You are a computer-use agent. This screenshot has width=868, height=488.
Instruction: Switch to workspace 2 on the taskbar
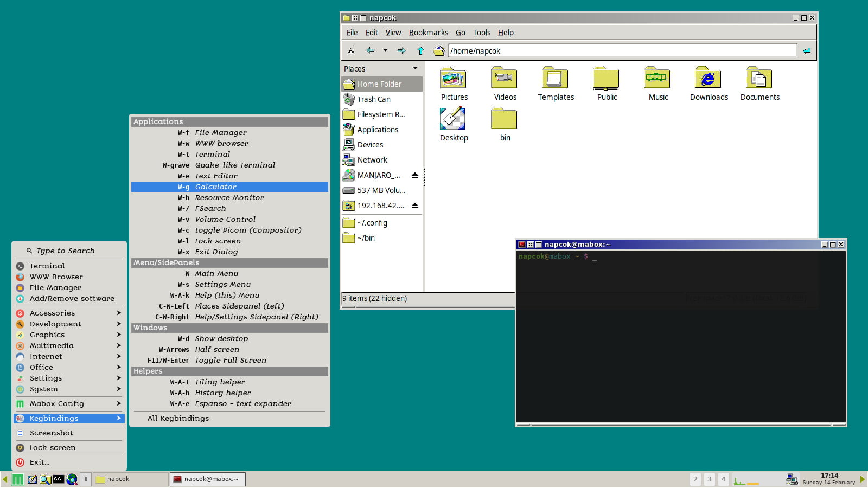click(696, 479)
